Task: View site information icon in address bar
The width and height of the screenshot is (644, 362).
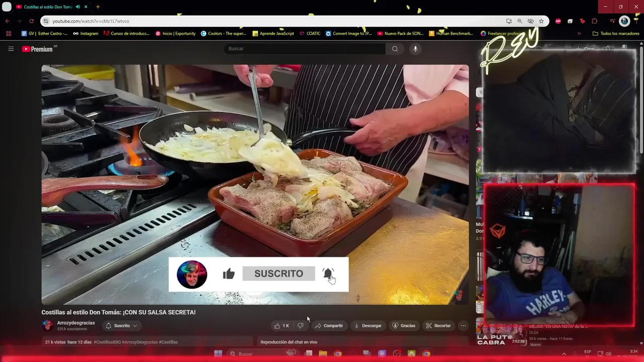Action: (x=46, y=21)
